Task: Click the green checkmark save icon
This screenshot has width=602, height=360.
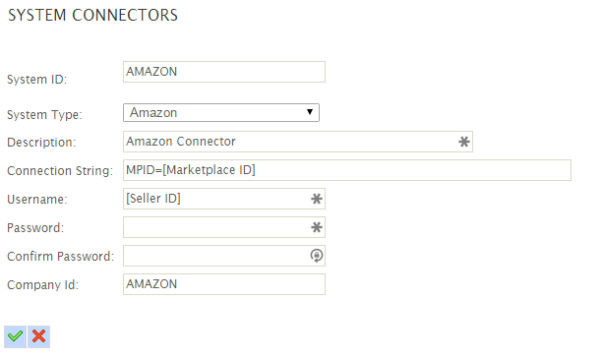Action: pos(15,337)
